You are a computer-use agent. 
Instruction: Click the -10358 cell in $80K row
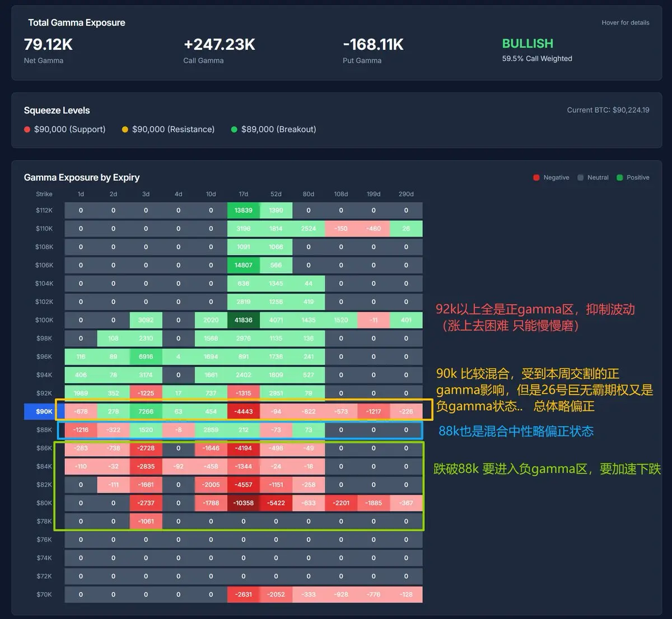tap(244, 503)
